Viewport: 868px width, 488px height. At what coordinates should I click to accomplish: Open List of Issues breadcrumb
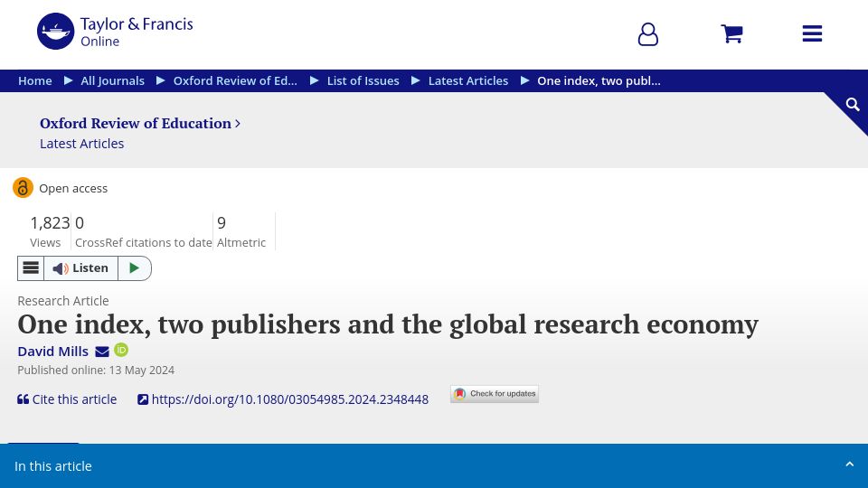tap(363, 80)
